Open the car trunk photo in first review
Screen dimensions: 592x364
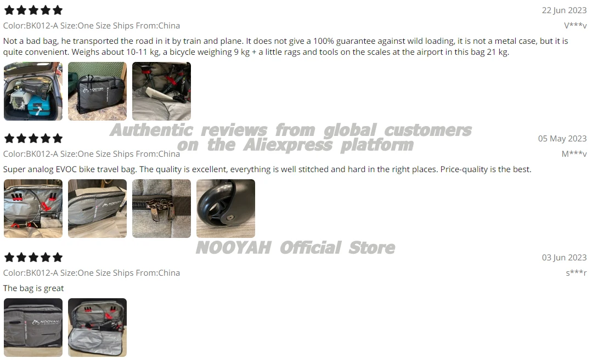coord(33,92)
